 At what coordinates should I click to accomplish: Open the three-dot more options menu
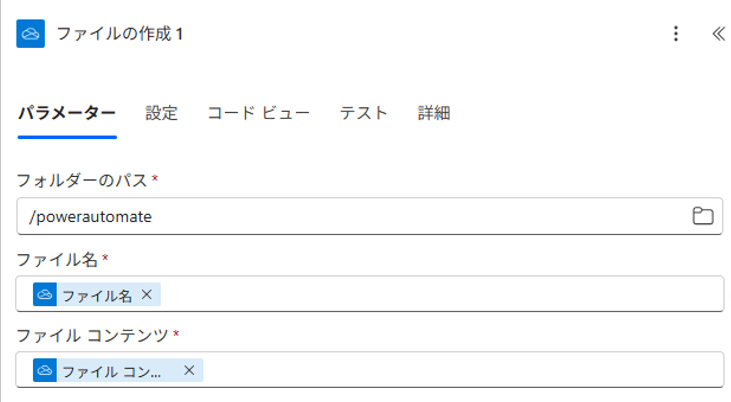tap(676, 34)
